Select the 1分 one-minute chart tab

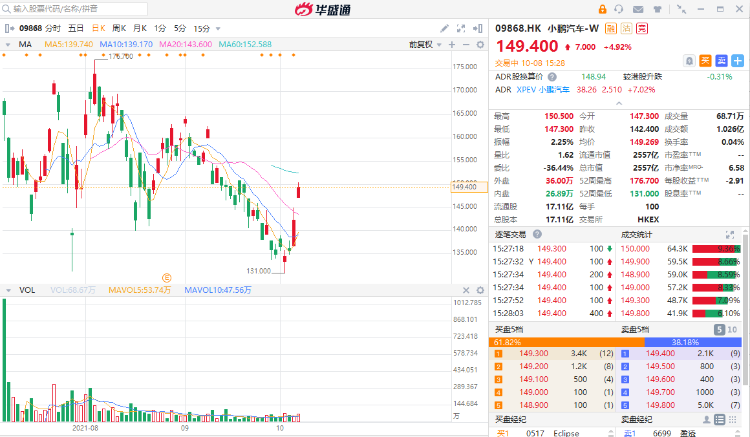coord(160,29)
